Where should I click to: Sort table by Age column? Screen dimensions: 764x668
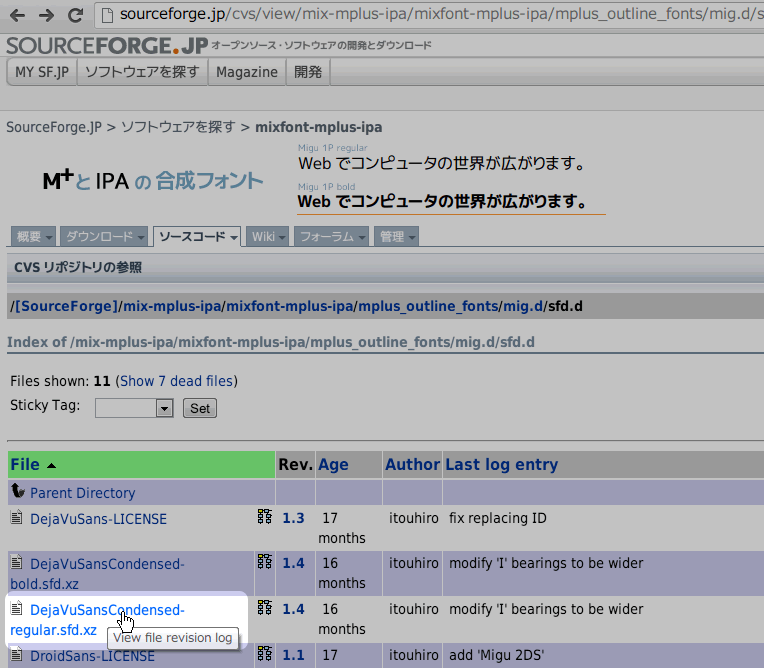tap(333, 464)
